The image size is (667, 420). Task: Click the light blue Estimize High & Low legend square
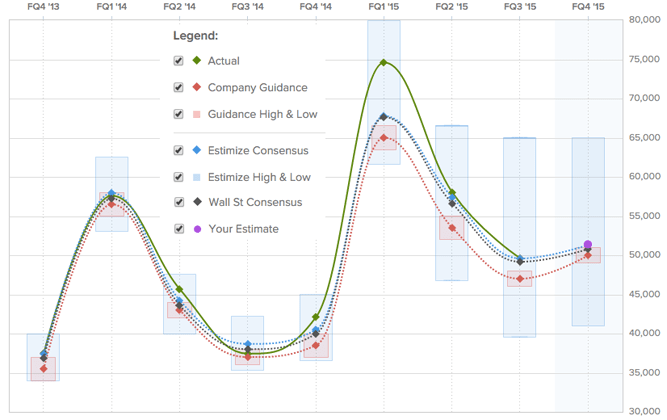point(195,177)
